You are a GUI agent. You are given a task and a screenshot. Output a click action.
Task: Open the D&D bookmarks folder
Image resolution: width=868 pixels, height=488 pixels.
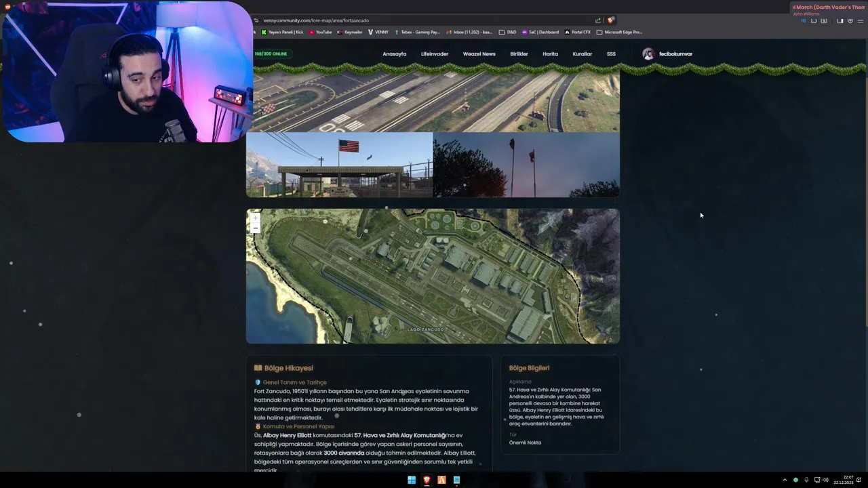(507, 32)
